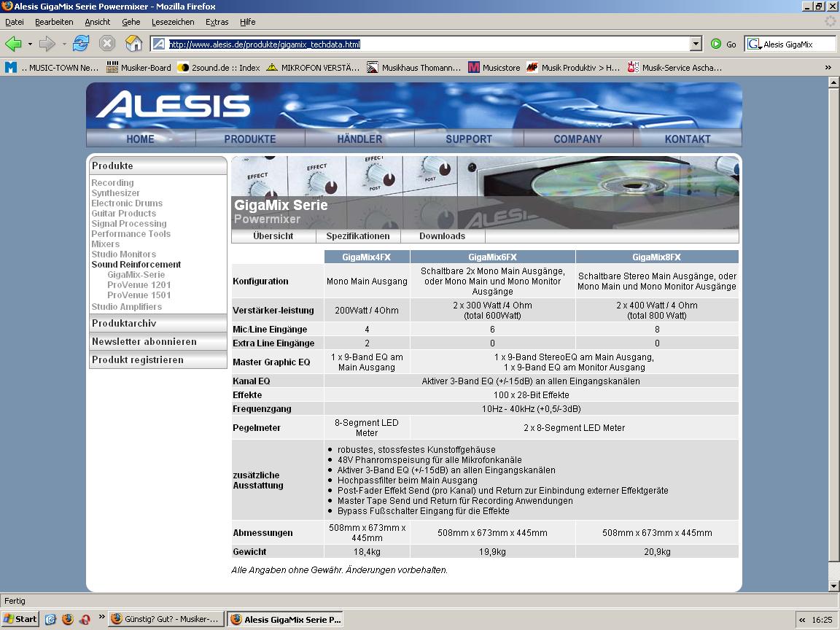Open the Hilfe menu
This screenshot has height=630, width=840.
click(x=247, y=22)
